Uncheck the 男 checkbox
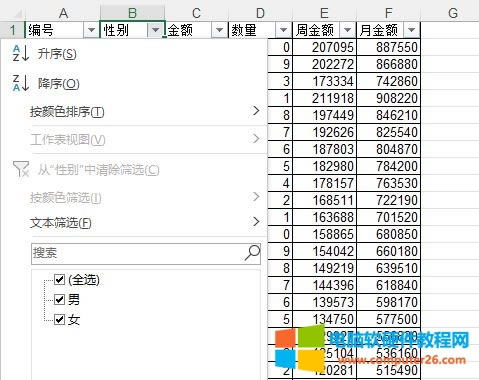 tap(59, 299)
